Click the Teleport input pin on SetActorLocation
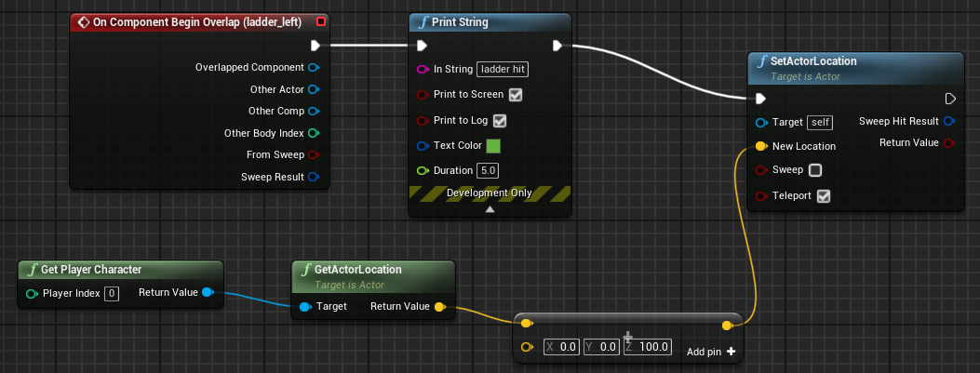 click(761, 196)
